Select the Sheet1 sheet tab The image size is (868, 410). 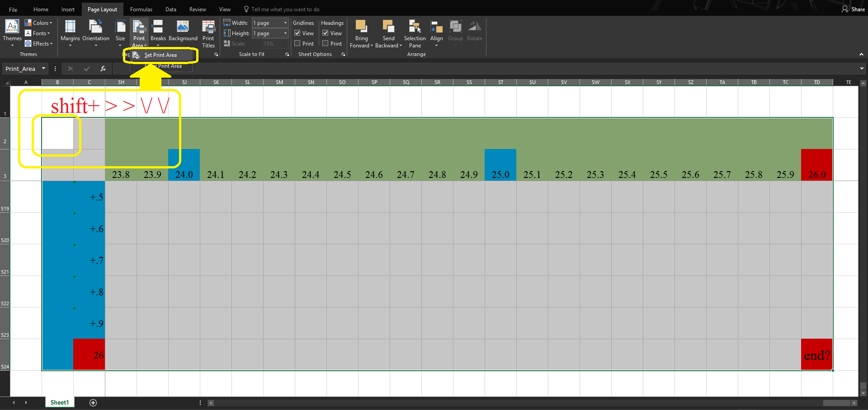(x=60, y=402)
